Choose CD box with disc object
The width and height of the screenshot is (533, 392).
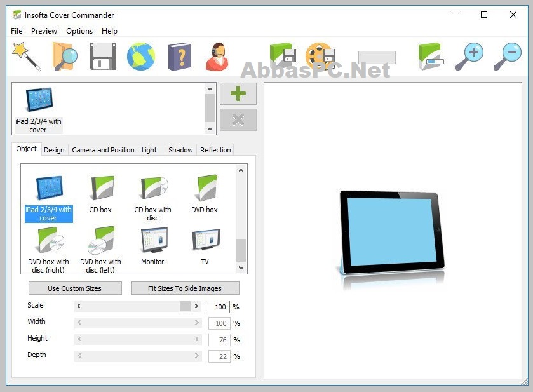[152, 198]
